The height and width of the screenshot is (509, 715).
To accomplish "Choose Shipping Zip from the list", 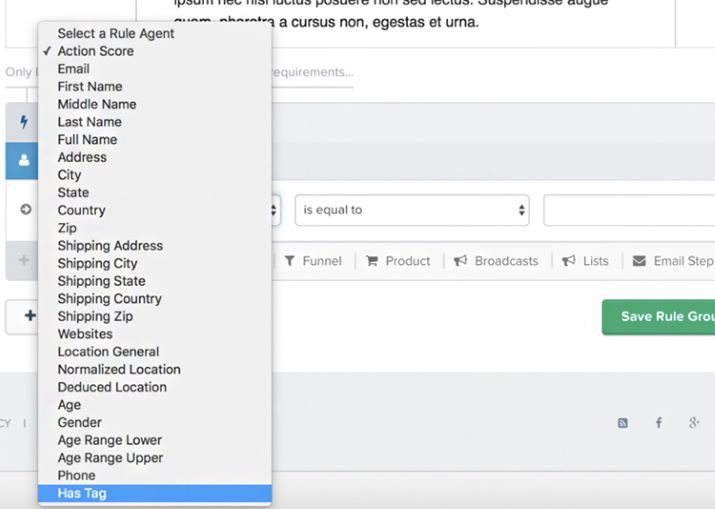I will (155, 317).
